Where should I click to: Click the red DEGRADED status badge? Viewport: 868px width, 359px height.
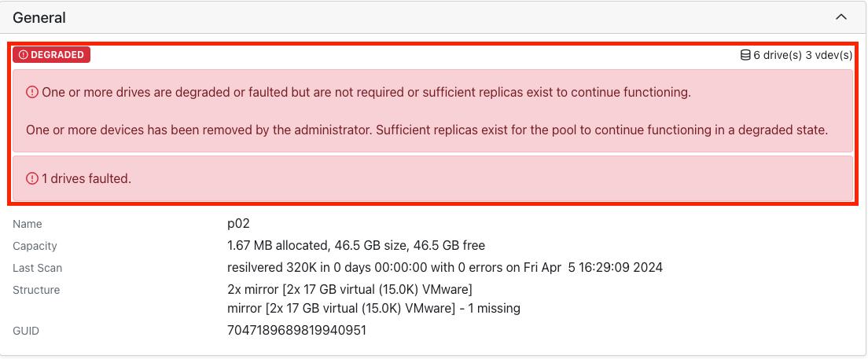coord(51,55)
